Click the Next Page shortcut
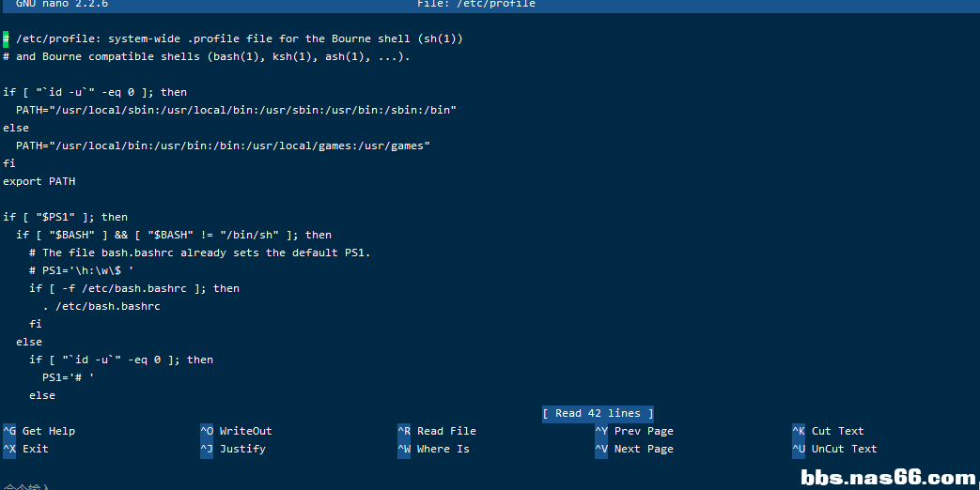Image resolution: width=980 pixels, height=490 pixels. click(644, 449)
